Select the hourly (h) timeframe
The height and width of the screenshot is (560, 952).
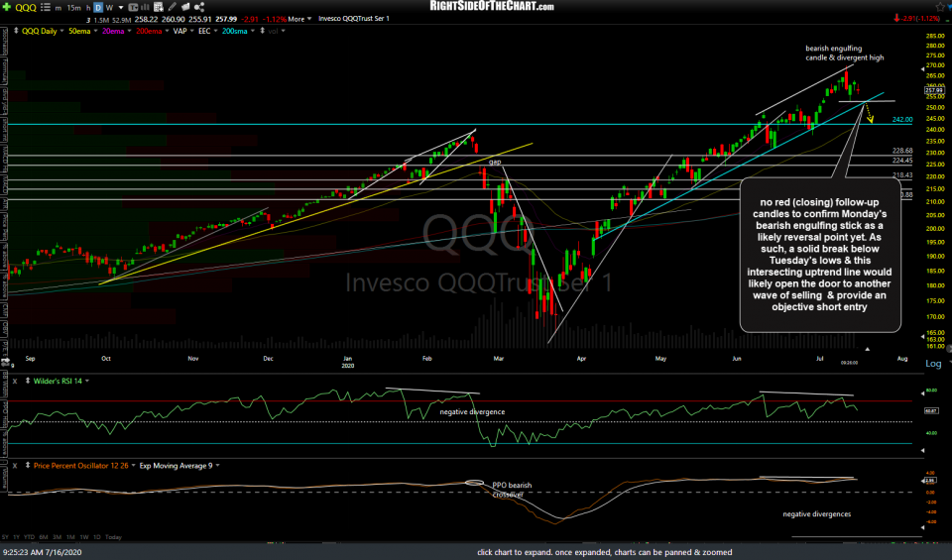click(x=88, y=8)
